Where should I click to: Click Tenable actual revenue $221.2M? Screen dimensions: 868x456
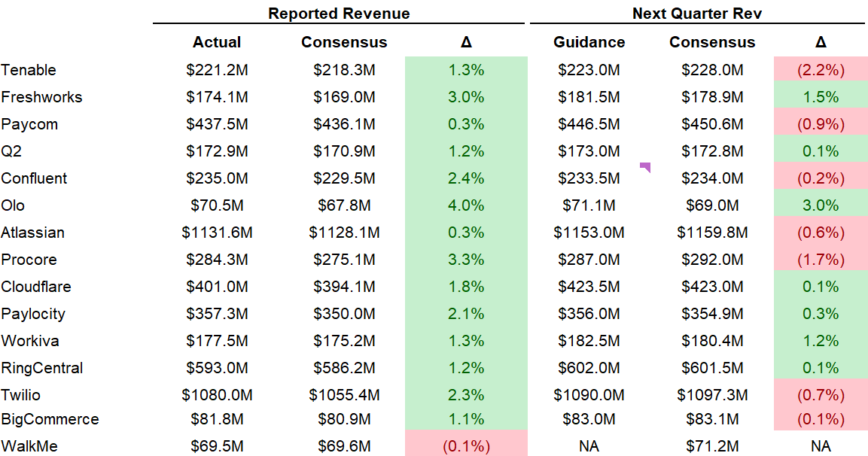pyautogui.click(x=217, y=70)
